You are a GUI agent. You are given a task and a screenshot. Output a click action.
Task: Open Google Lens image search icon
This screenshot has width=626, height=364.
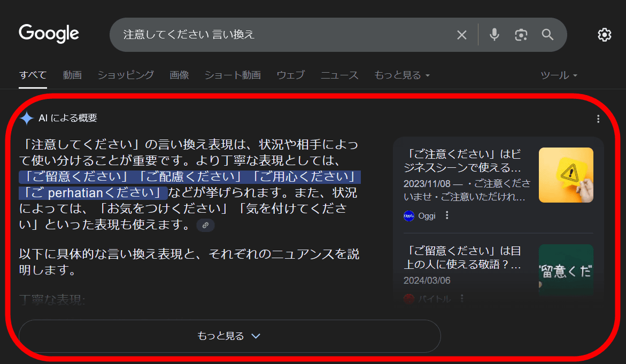[x=521, y=35]
